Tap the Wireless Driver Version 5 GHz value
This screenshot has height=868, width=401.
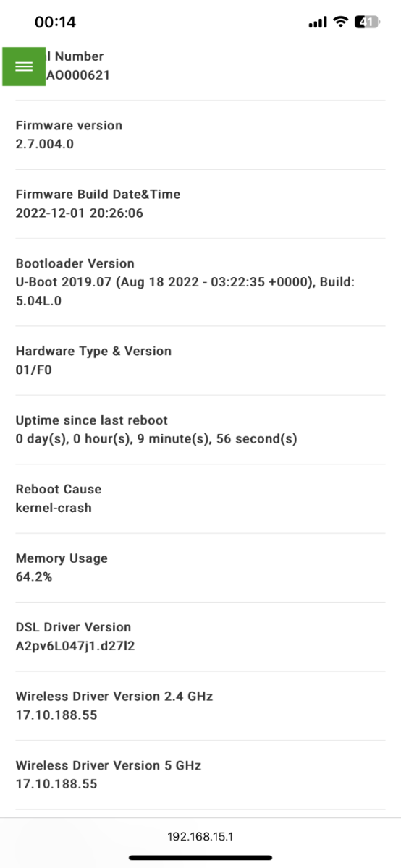coord(56,784)
